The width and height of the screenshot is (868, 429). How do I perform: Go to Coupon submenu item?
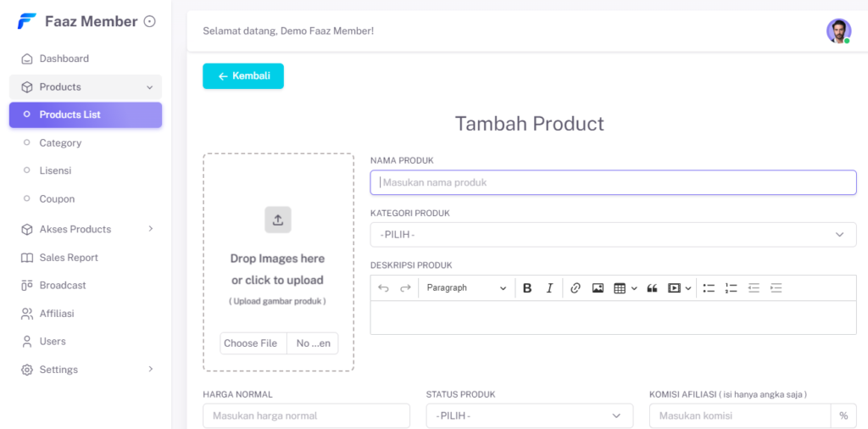(57, 199)
